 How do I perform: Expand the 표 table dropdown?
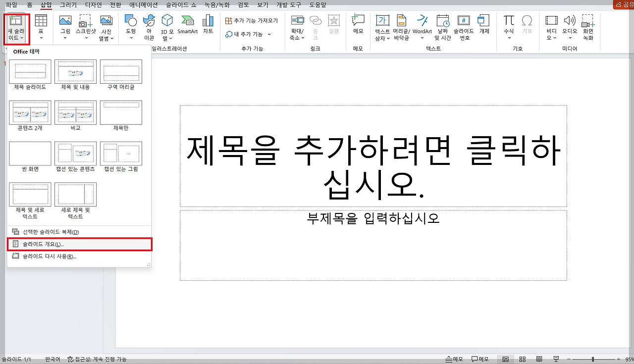(41, 27)
